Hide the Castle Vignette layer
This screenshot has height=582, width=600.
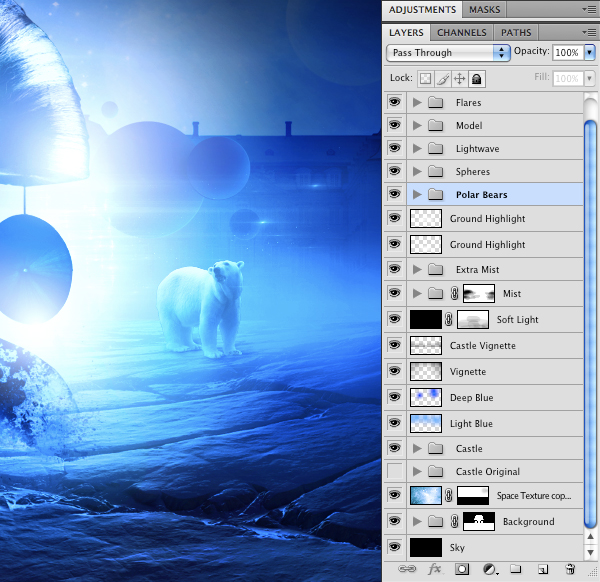(395, 345)
